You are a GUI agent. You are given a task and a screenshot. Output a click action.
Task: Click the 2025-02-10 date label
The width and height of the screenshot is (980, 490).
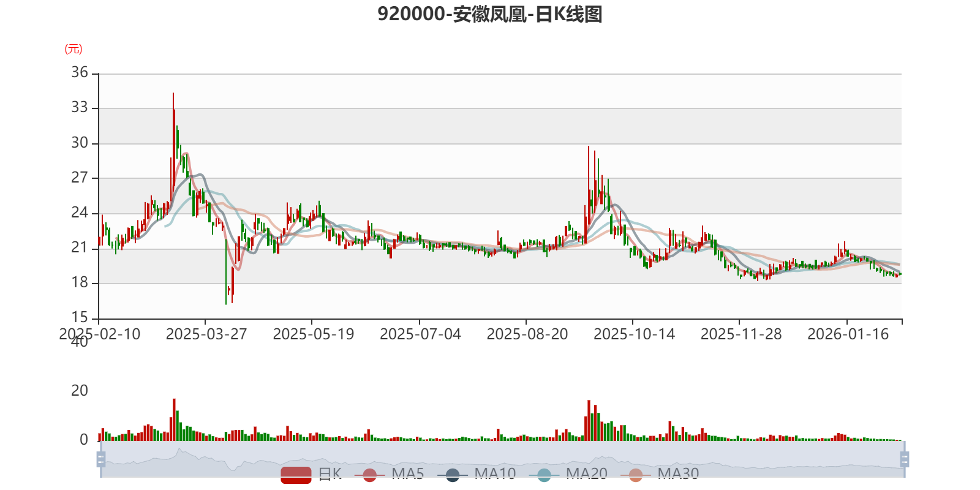(99, 334)
